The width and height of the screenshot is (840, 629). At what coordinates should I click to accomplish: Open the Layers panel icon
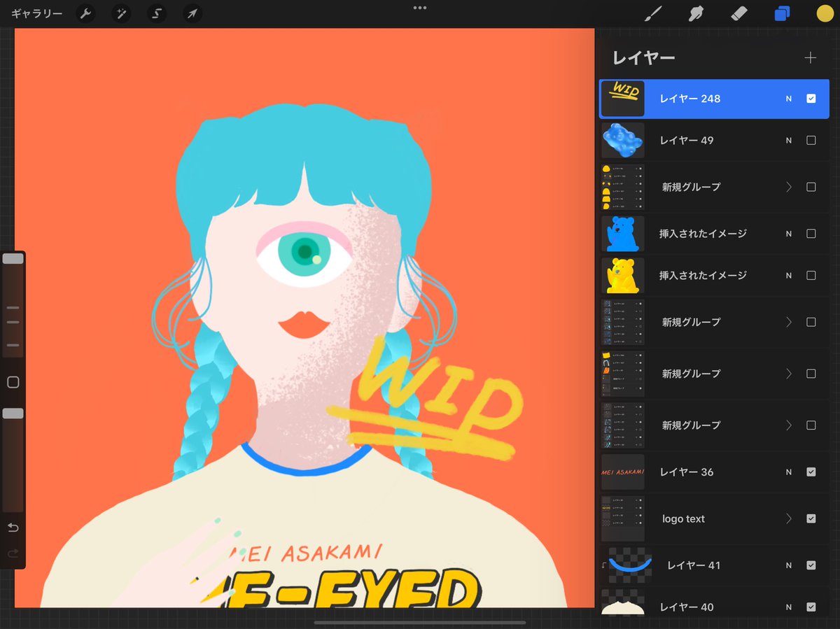(782, 13)
